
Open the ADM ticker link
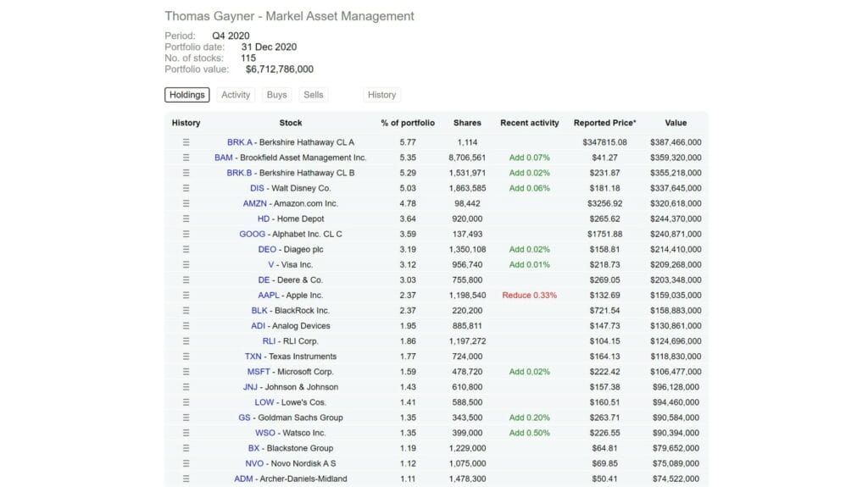[243, 479]
